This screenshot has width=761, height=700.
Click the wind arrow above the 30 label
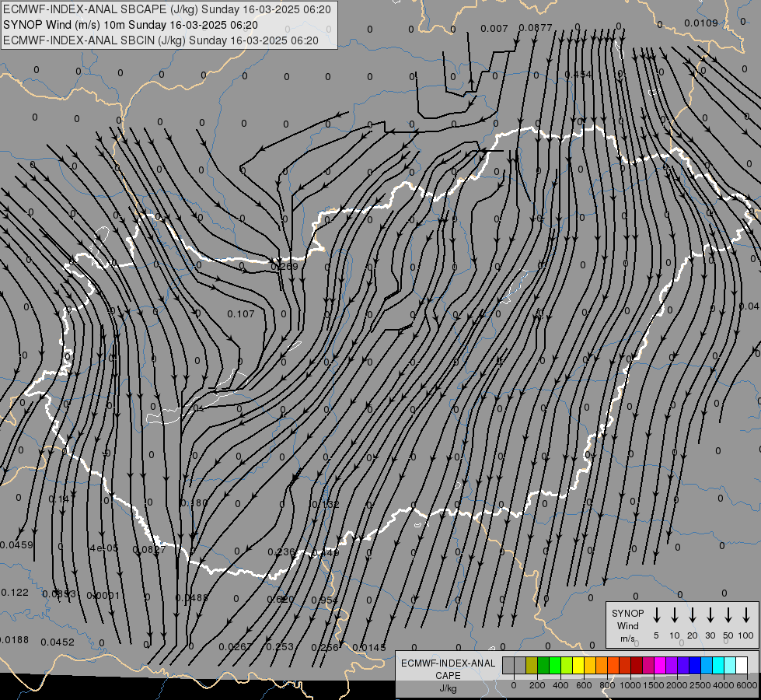click(x=710, y=615)
